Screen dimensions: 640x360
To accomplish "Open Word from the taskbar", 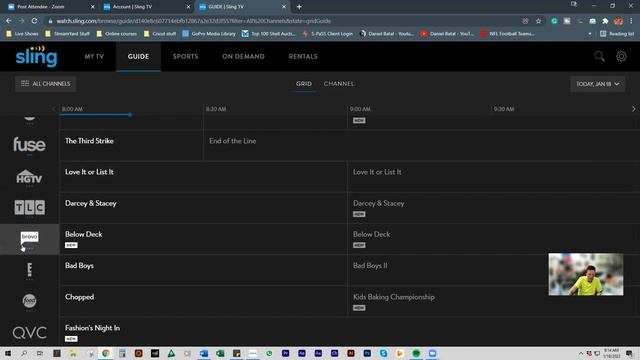I will point(204,353).
